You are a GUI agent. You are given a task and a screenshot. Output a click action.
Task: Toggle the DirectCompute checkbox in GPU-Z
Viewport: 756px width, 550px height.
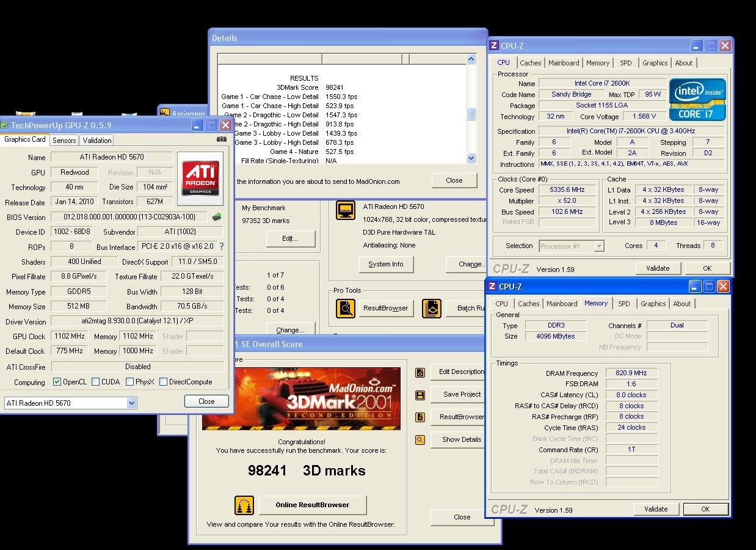coord(163,382)
